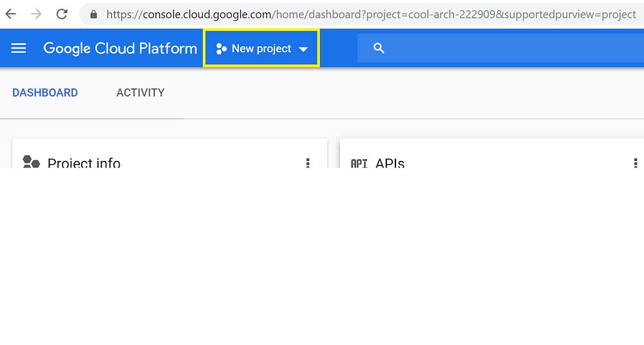Click the Project info hexagon icon
The image size is (644, 345).
pos(31,162)
